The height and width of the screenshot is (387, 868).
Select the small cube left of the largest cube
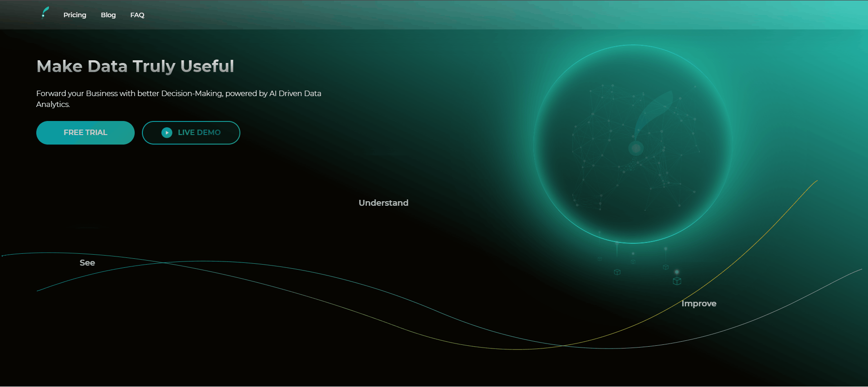point(665,267)
